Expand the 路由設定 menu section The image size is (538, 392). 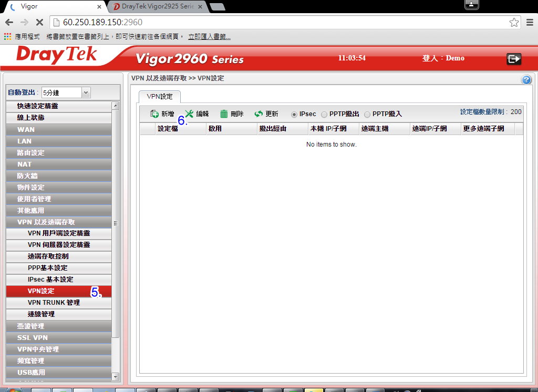tap(59, 153)
